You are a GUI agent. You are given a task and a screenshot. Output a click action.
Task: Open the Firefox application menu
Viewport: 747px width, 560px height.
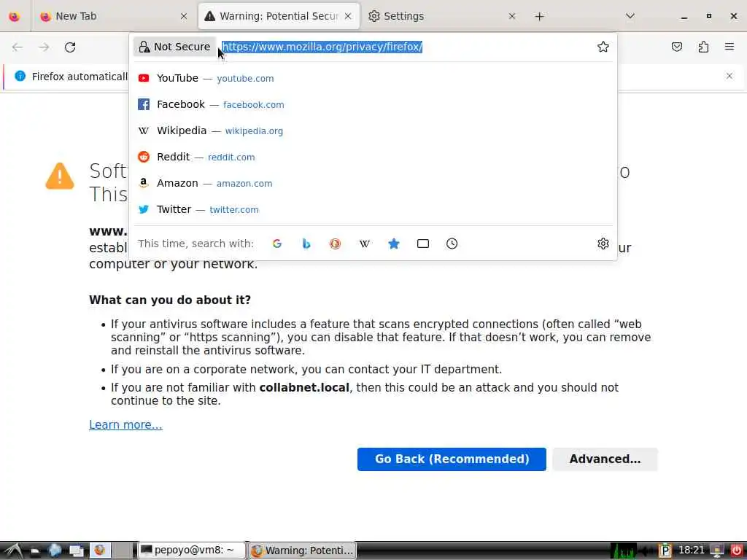(729, 47)
